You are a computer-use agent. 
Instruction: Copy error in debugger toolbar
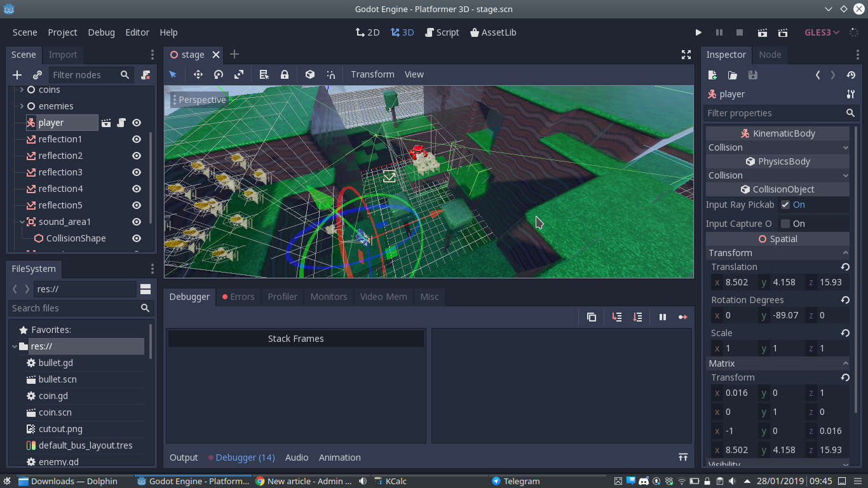pos(592,317)
